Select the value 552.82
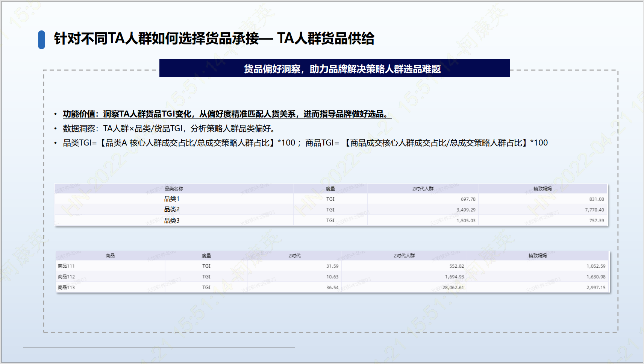This screenshot has height=364, width=644. coord(457,266)
